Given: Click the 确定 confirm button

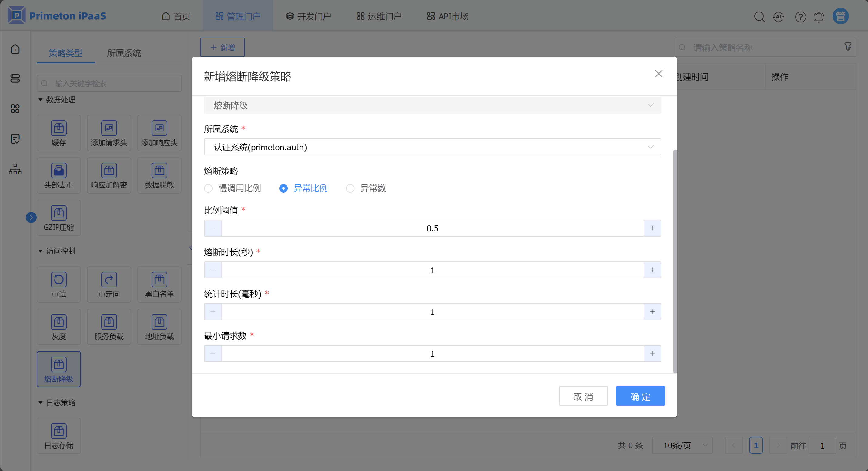Looking at the screenshot, I should pyautogui.click(x=640, y=396).
